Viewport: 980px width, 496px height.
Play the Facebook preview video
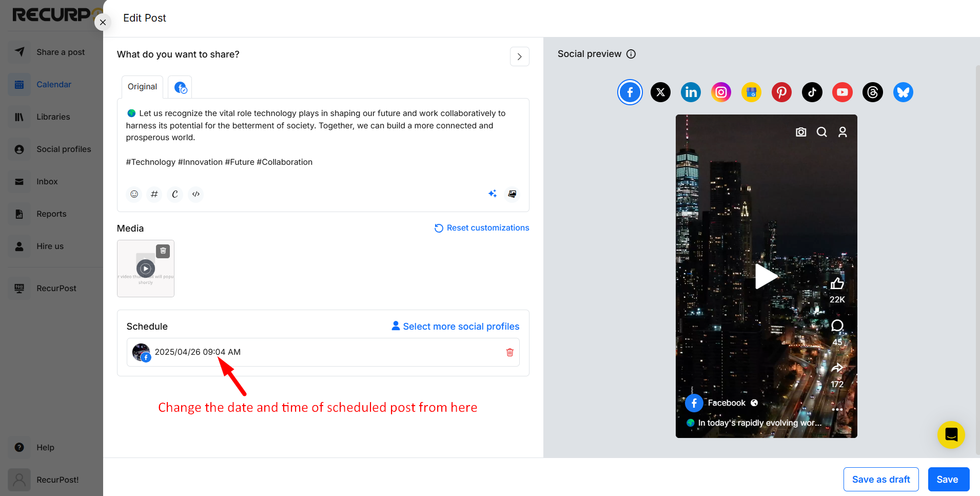click(766, 276)
